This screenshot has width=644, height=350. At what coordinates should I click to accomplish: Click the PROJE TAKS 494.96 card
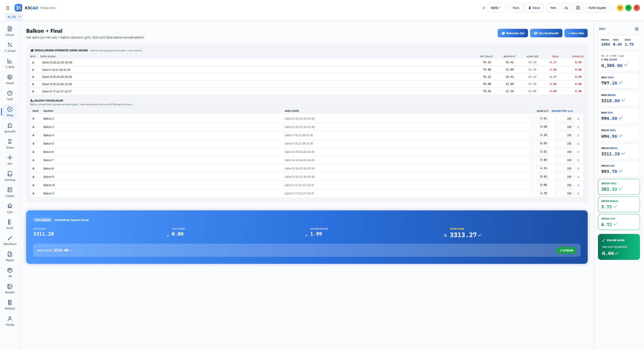coord(619,133)
